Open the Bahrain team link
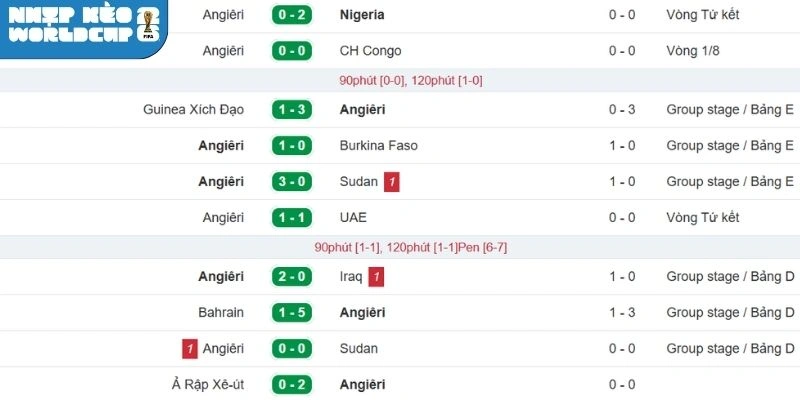800x400 pixels. coord(220,313)
